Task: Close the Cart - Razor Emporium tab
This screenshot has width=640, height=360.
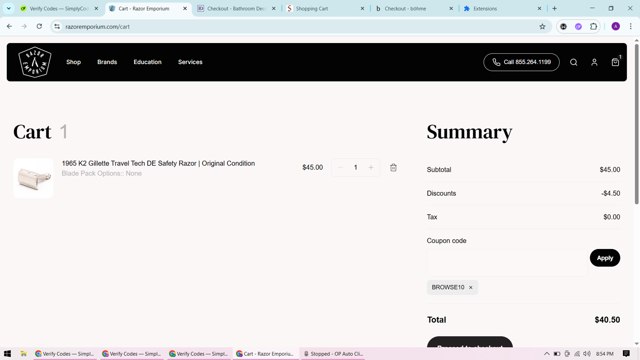Action: [185, 8]
